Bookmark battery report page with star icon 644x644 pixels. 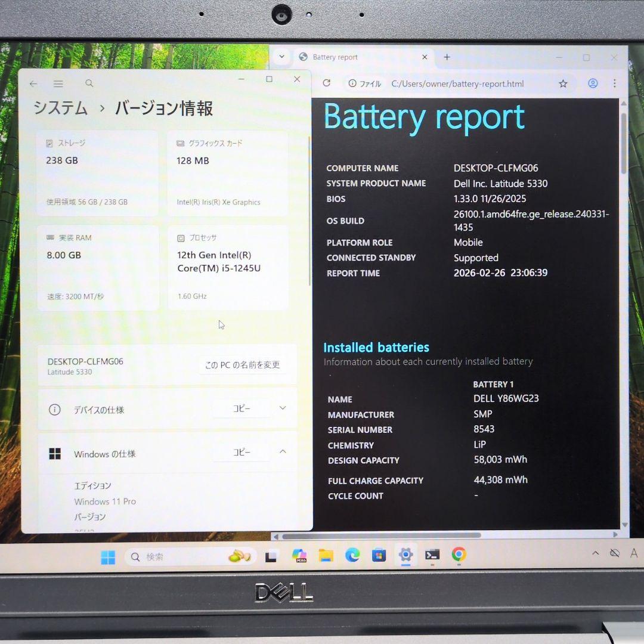[x=563, y=84]
